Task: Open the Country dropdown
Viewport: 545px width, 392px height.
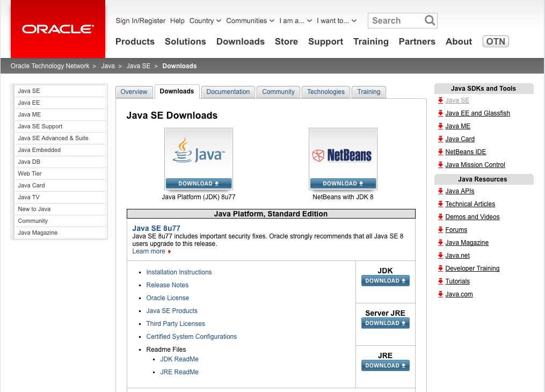Action: pos(205,21)
